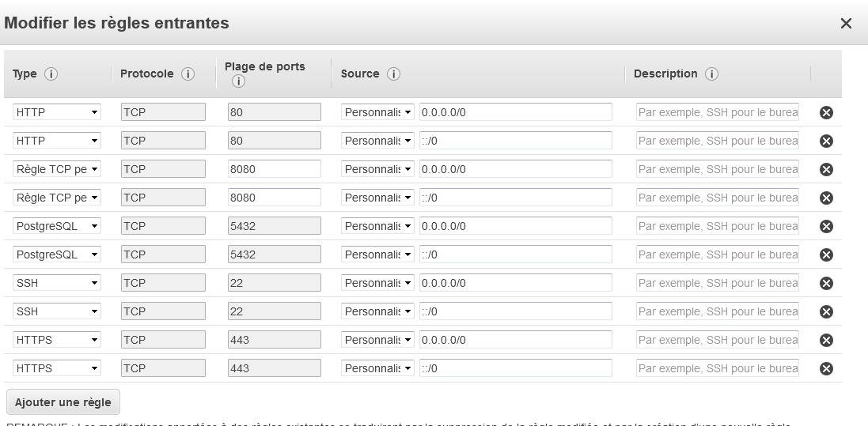Open Source type dropdown of first HTTP rule
Image resolution: width=868 pixels, height=426 pixels.
coord(377,112)
